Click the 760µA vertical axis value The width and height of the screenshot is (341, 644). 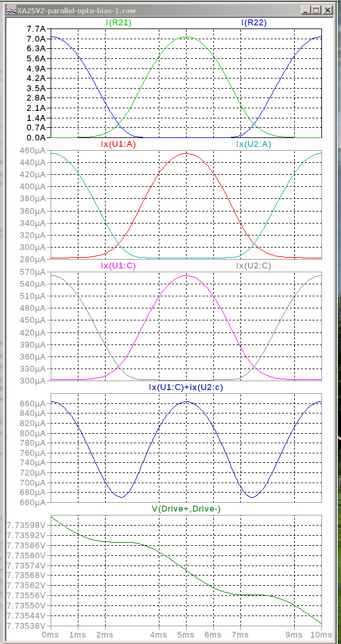point(33,453)
